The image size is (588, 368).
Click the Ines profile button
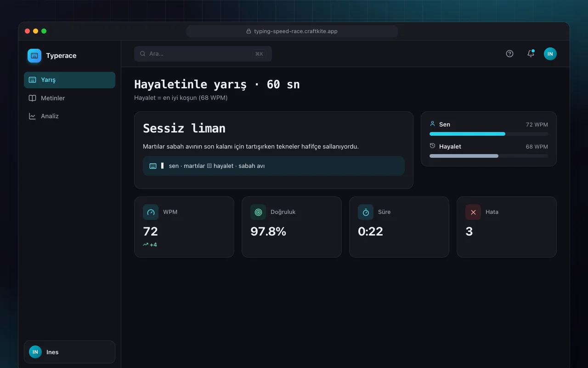tap(69, 352)
